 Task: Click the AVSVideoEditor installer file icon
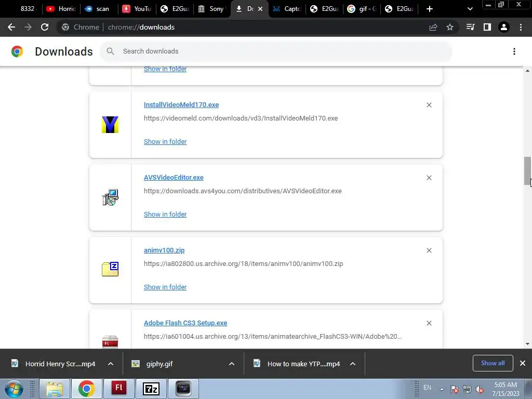coord(110,197)
